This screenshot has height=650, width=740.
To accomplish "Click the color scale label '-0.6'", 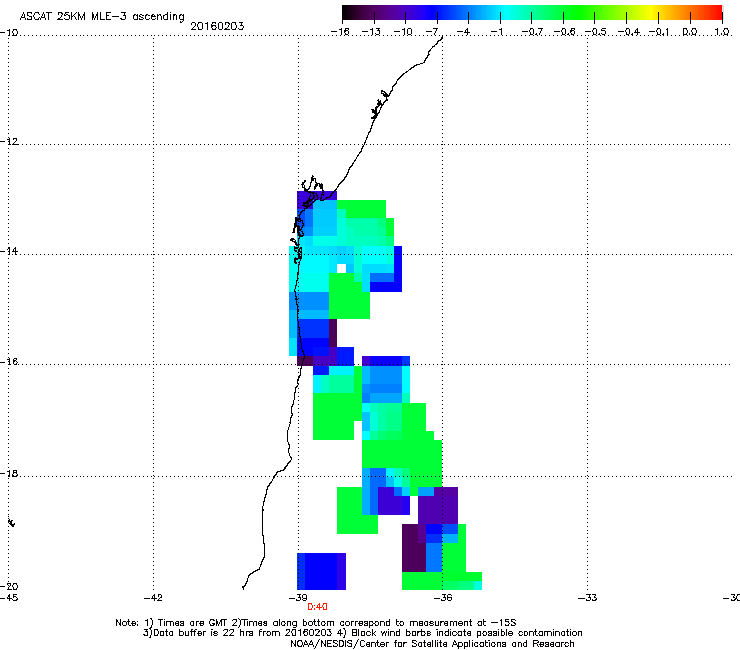I will click(564, 32).
